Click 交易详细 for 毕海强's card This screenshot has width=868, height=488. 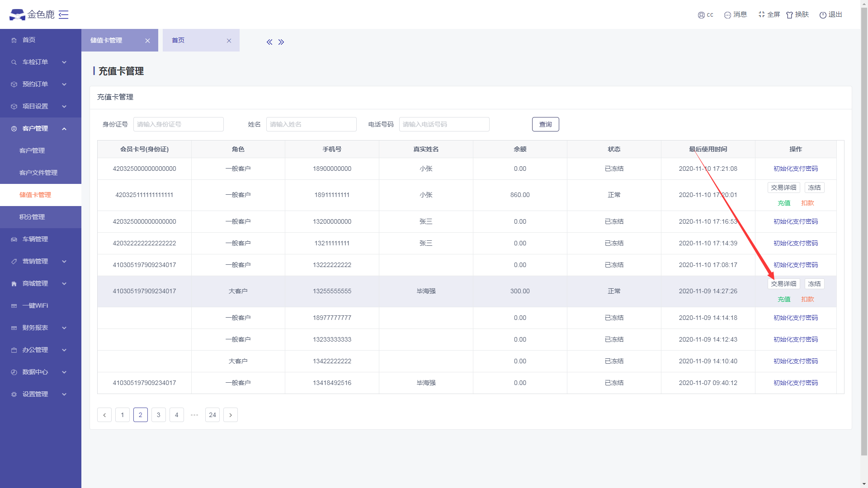[x=783, y=284]
